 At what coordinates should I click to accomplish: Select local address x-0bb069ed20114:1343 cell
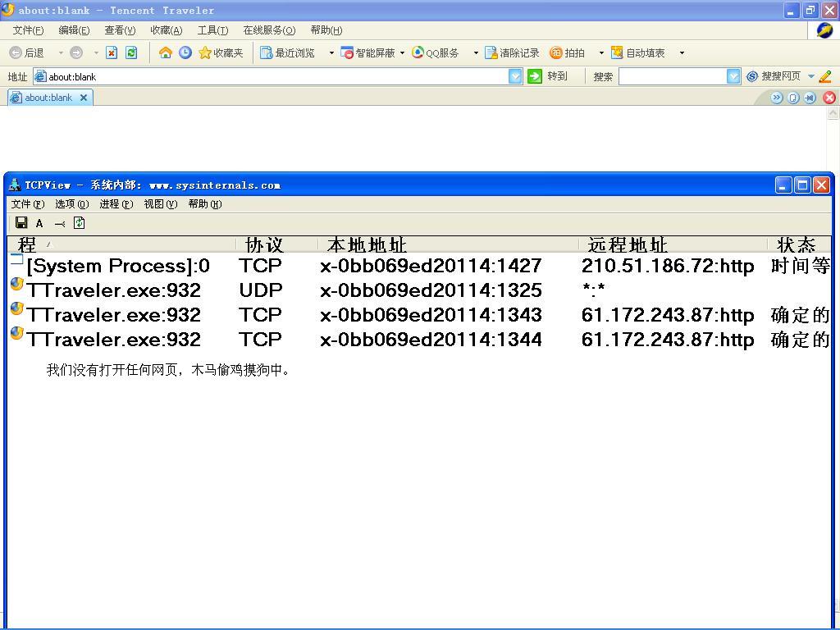431,315
